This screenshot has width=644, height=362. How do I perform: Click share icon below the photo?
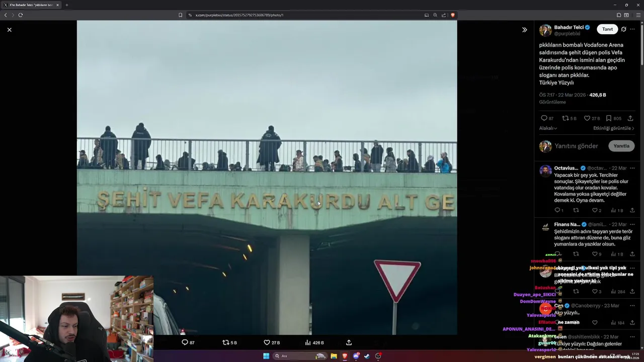[x=349, y=342]
